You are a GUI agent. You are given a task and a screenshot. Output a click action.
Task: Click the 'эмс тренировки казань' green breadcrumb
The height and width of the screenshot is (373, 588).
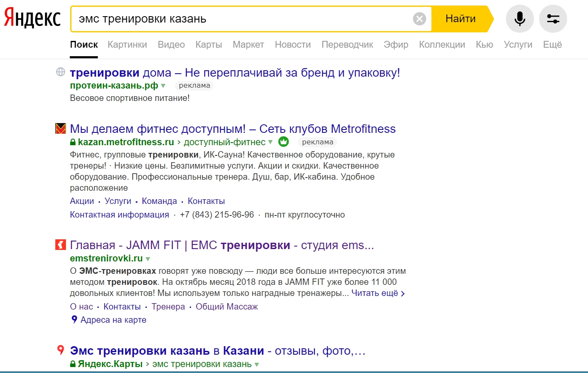[x=202, y=364]
